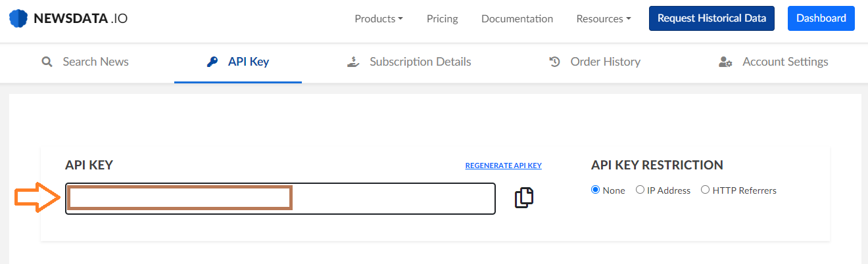Expand the Resources dropdown menu

point(604,18)
